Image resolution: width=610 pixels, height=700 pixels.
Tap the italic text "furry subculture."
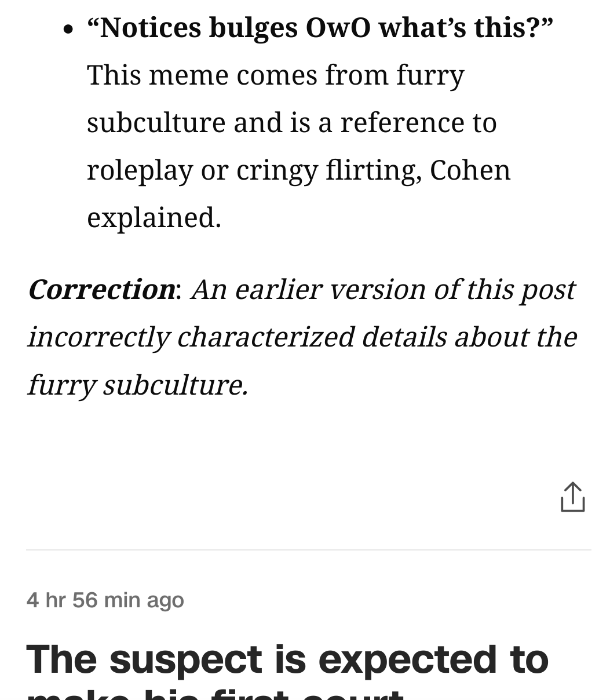click(x=138, y=384)
